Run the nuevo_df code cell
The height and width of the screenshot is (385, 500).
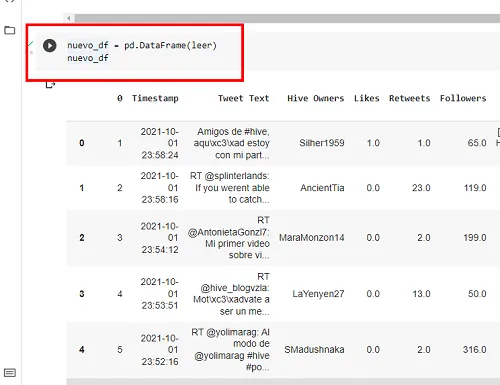[x=50, y=46]
